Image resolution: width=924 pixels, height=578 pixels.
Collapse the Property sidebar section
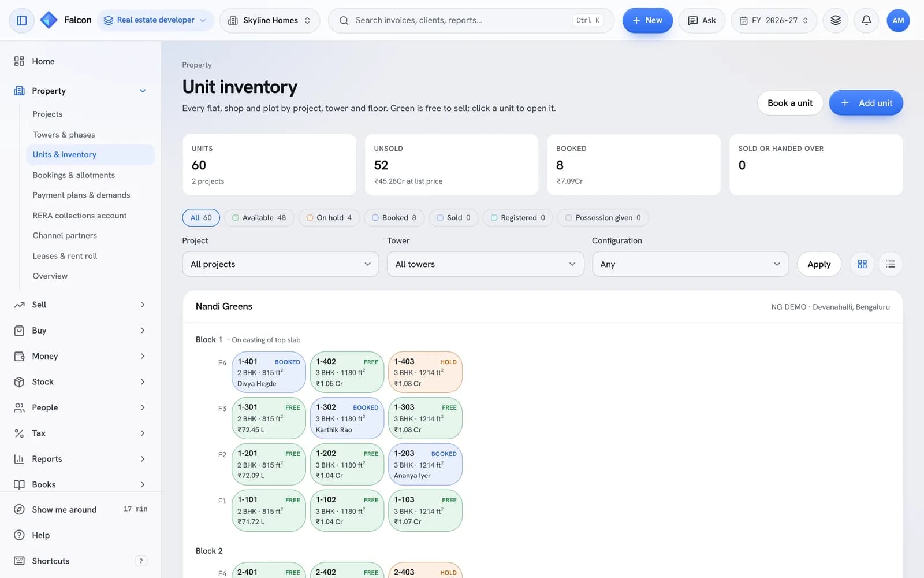[x=80, y=91]
